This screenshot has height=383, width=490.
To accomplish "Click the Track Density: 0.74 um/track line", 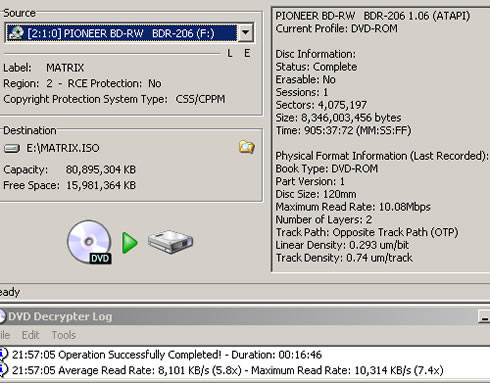I will (344, 258).
